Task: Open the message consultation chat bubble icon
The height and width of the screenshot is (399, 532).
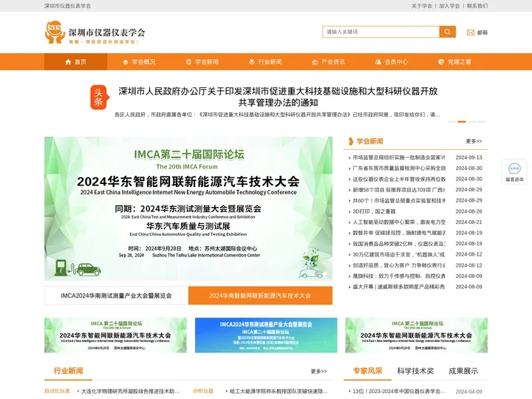Action: tap(514, 168)
